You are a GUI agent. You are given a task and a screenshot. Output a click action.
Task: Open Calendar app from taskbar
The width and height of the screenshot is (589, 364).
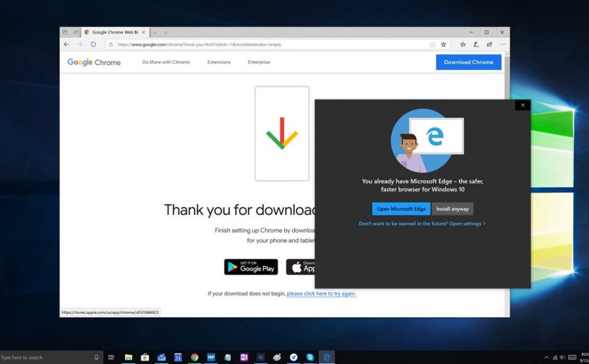pyautogui.click(x=178, y=358)
